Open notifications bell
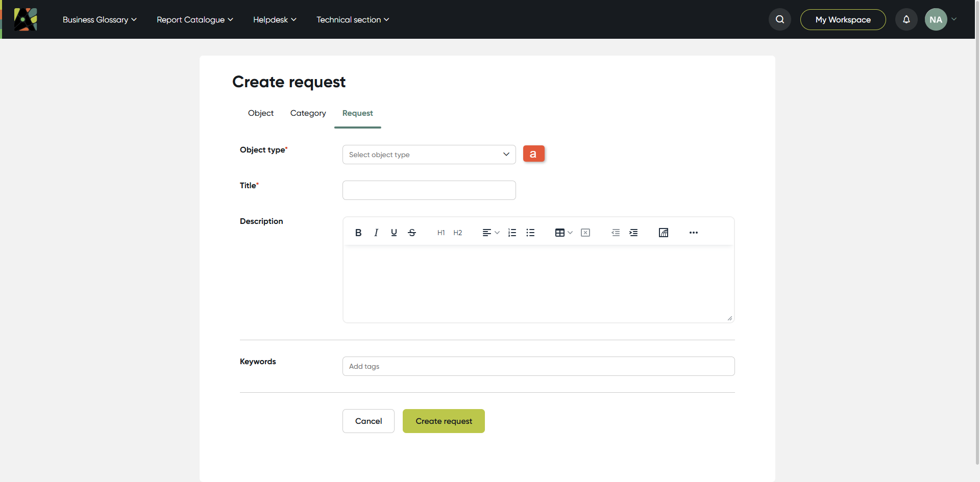The height and width of the screenshot is (482, 980). (x=906, y=19)
